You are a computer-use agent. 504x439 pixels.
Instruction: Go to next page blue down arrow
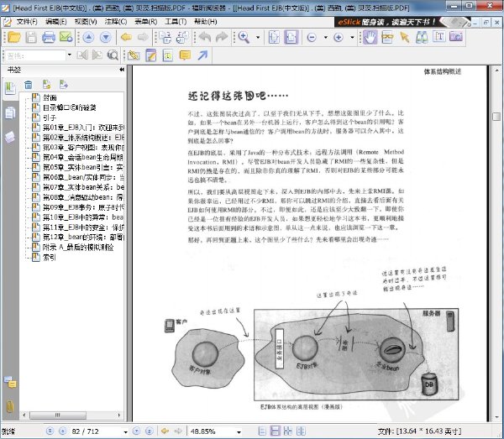pyautogui.click(x=106, y=37)
